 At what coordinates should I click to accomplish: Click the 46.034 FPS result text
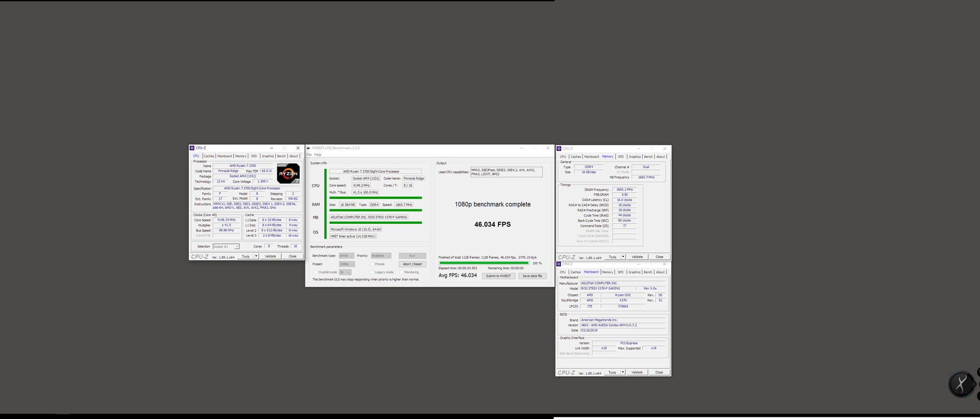pyautogui.click(x=493, y=224)
